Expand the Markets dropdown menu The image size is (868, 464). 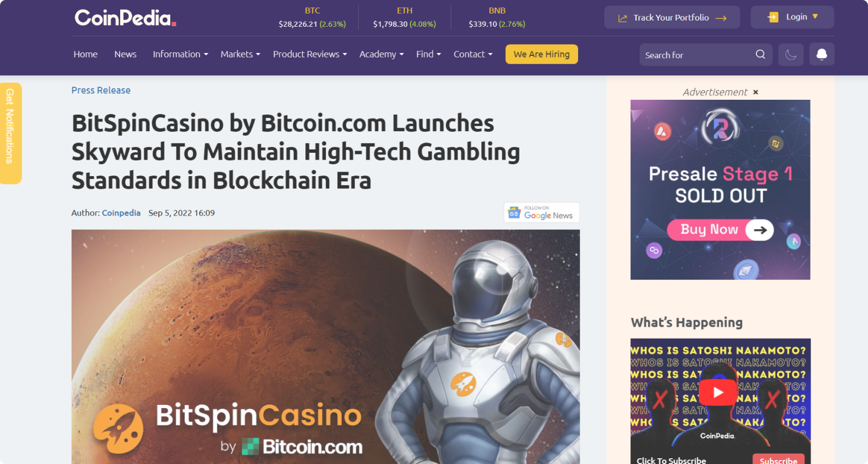click(240, 54)
